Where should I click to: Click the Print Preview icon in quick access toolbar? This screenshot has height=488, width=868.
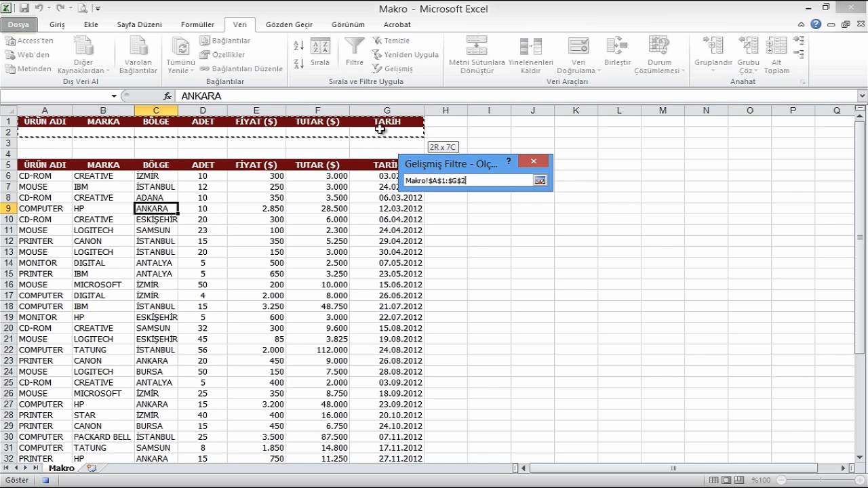point(82,9)
